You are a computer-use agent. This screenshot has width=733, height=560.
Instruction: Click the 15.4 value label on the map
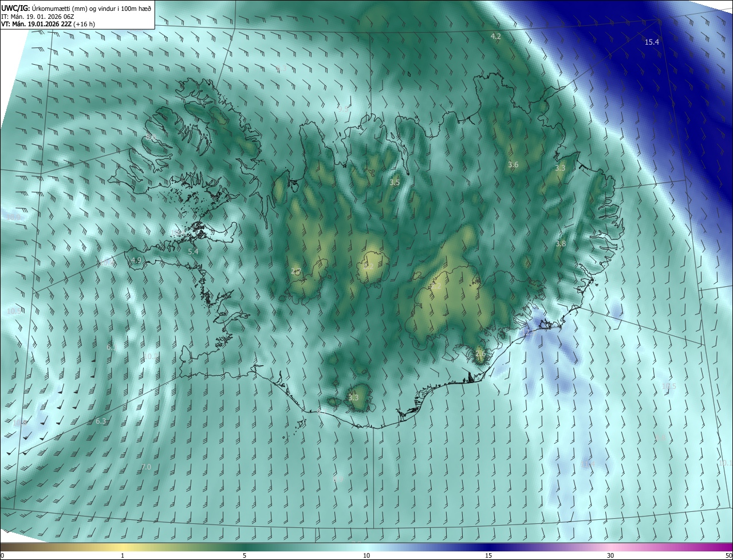652,42
